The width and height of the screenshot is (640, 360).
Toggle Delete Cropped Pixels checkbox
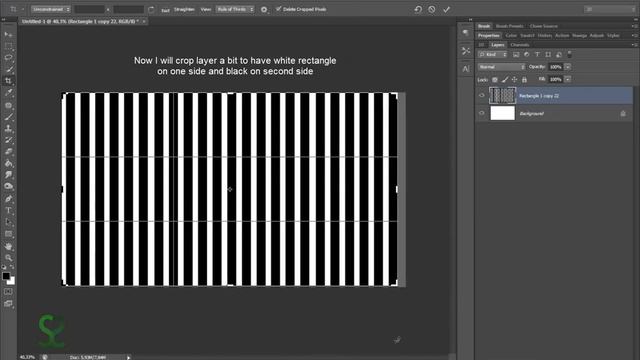pos(279,9)
